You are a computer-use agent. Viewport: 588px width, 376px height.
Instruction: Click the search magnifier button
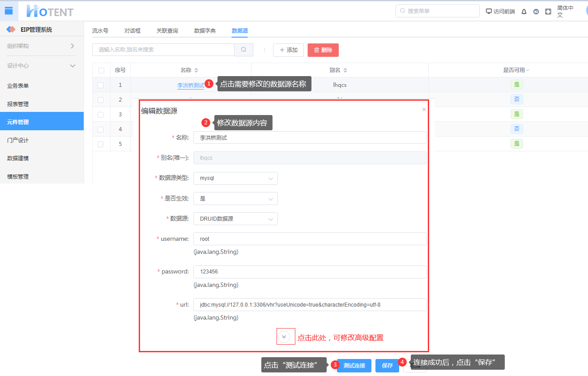(243, 50)
